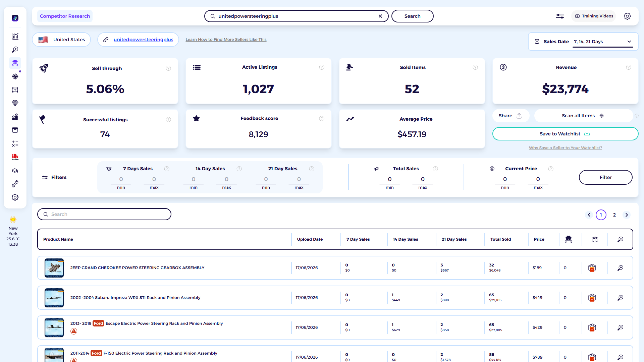Click the Feedback score help icon

(322, 119)
